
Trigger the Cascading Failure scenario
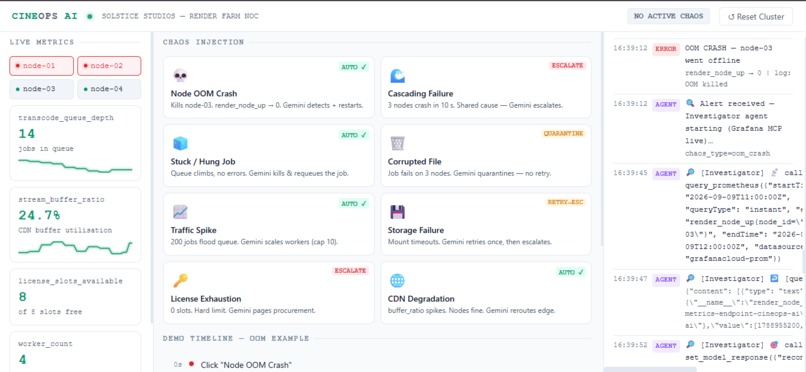[x=486, y=87]
